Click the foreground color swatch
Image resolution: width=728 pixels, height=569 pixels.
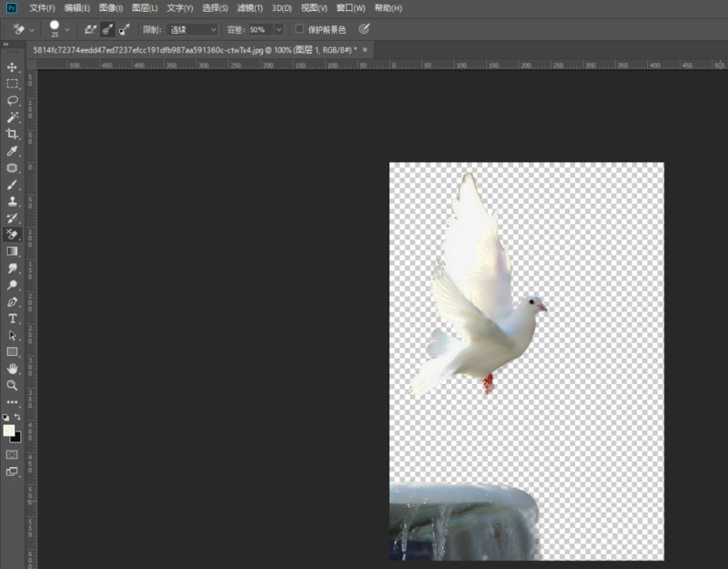click(9, 430)
